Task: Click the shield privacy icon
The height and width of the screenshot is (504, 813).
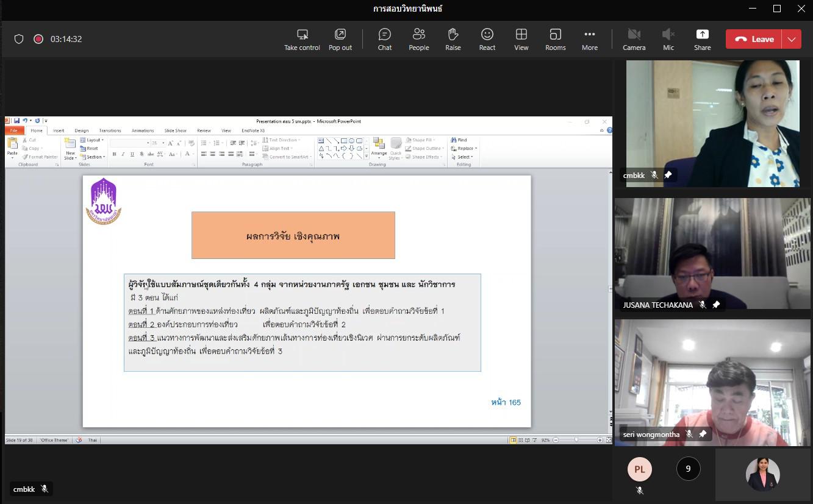Action: click(x=19, y=39)
